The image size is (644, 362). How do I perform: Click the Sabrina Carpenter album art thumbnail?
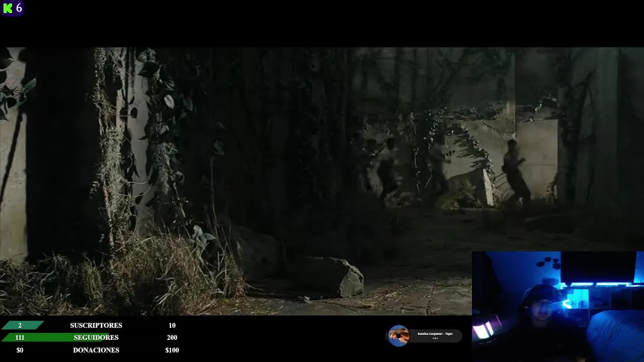(398, 335)
